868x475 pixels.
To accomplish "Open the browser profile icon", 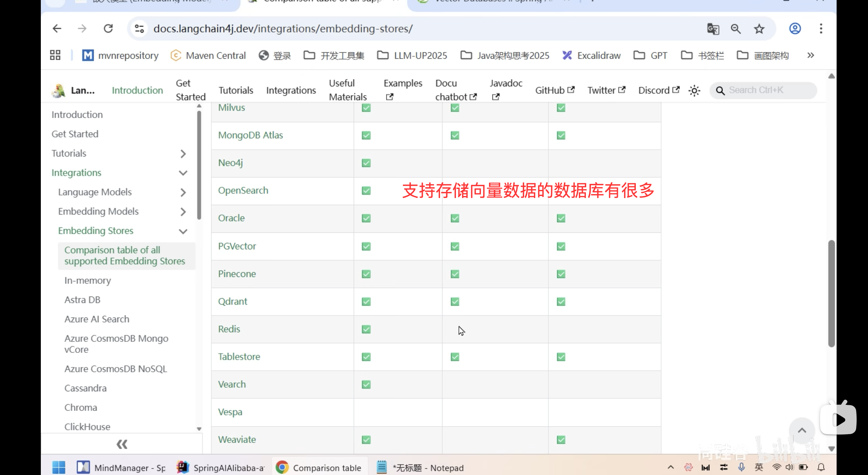I will (x=795, y=29).
